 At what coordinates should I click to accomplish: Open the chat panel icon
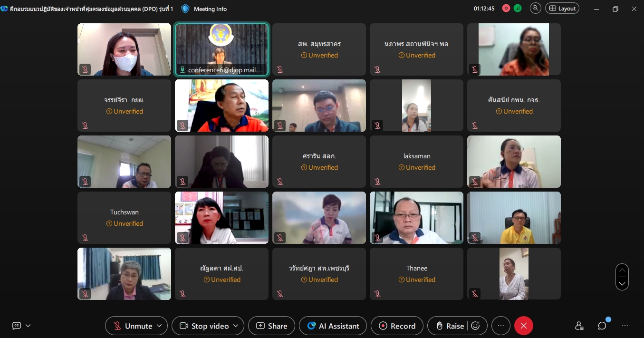[602, 326]
